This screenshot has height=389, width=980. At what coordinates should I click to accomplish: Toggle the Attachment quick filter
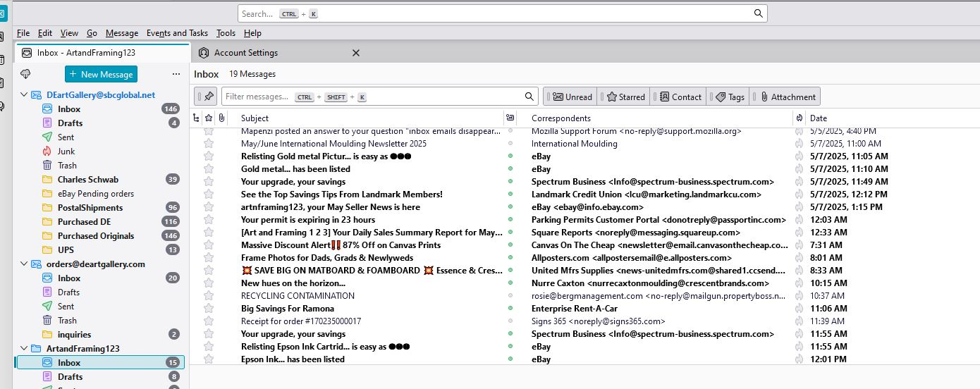click(x=786, y=97)
